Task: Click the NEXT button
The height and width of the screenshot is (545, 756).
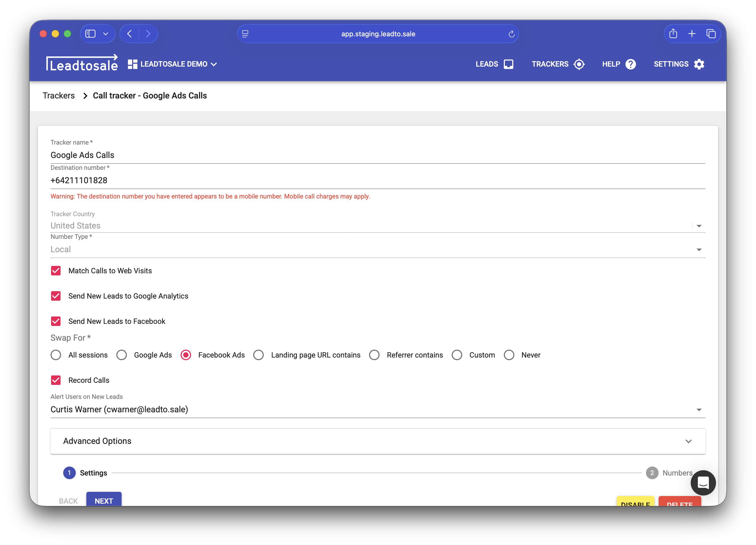Action: (x=104, y=500)
